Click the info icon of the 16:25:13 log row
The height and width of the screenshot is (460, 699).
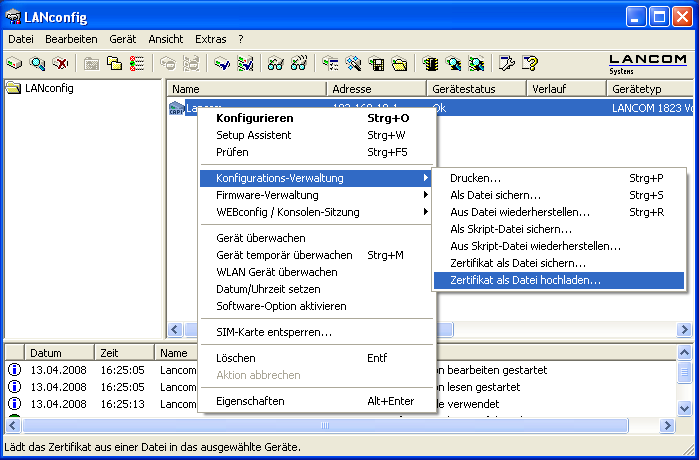(x=15, y=404)
